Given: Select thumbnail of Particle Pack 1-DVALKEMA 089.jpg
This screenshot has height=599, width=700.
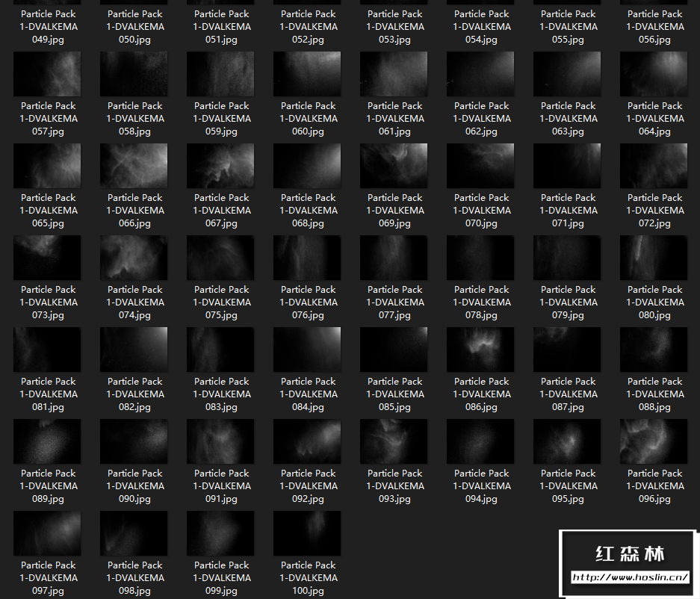Looking at the screenshot, I should pyautogui.click(x=47, y=441).
